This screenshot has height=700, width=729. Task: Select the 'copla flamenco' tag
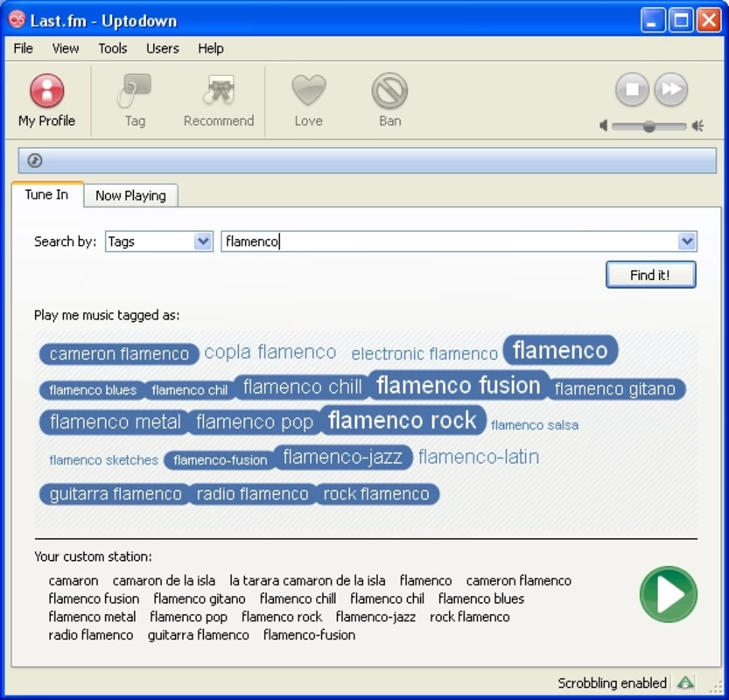point(270,352)
